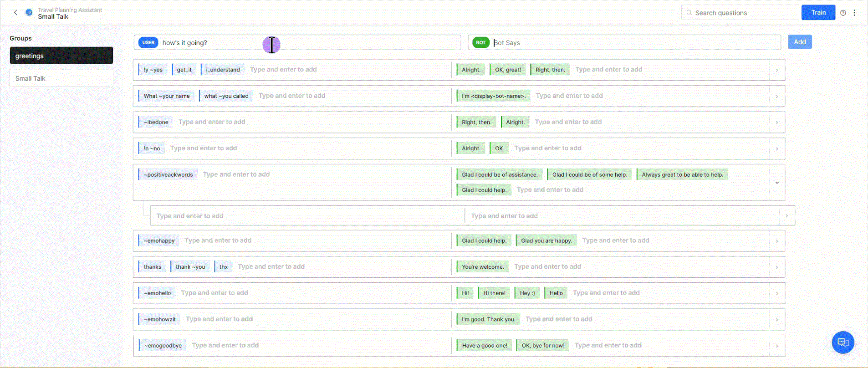
Task: Expand the thanks row chevron
Action: tap(777, 267)
